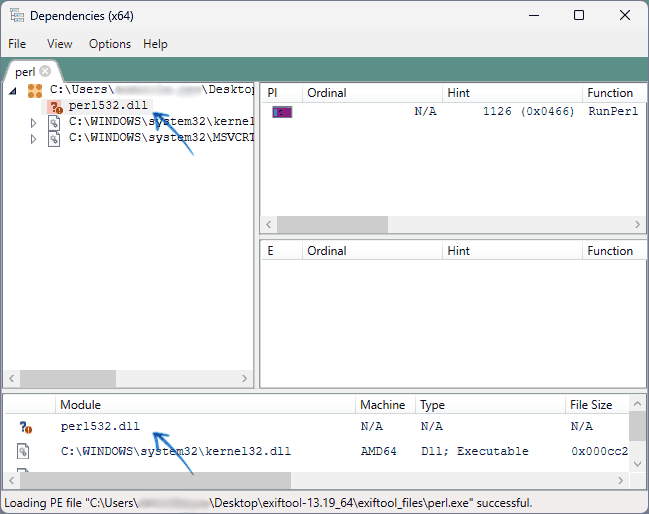Image resolution: width=649 pixels, height=514 pixels.
Task: Click the Dependencies app icon in title bar
Action: tap(16, 15)
